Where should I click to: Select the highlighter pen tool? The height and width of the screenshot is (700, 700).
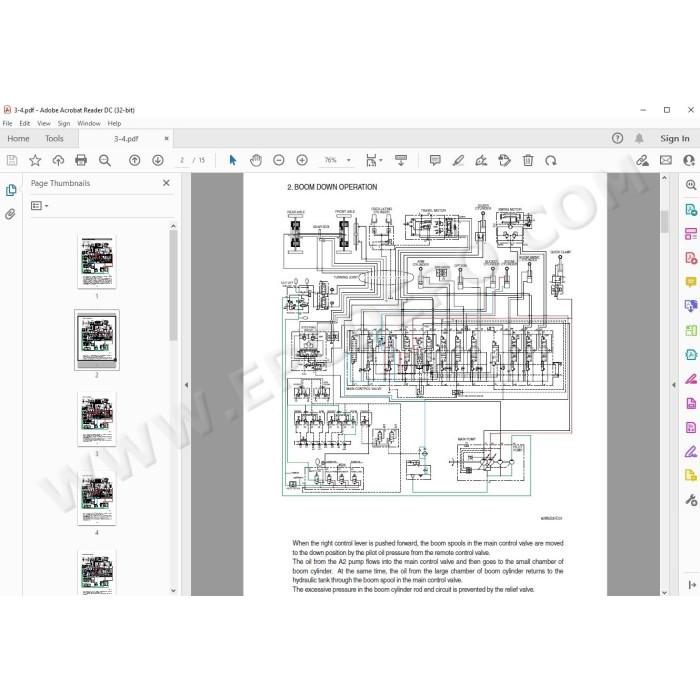[458, 160]
